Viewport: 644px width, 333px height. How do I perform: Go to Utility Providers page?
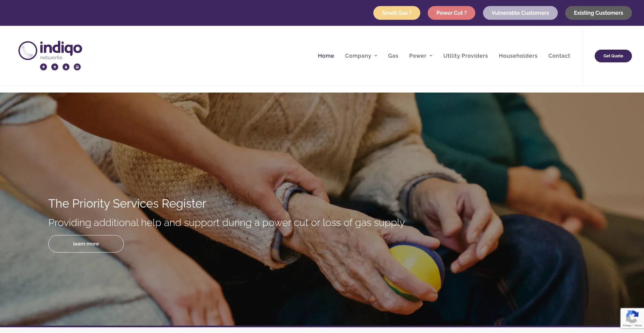pos(466,56)
